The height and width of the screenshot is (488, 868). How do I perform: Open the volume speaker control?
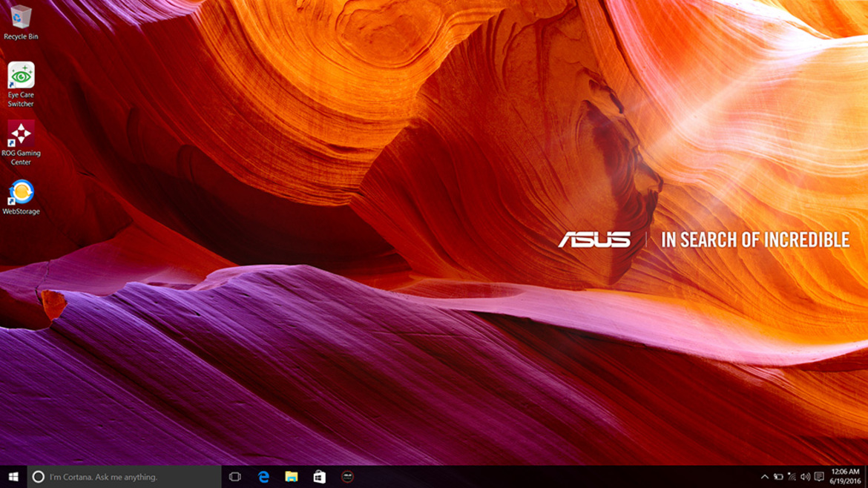(x=805, y=476)
